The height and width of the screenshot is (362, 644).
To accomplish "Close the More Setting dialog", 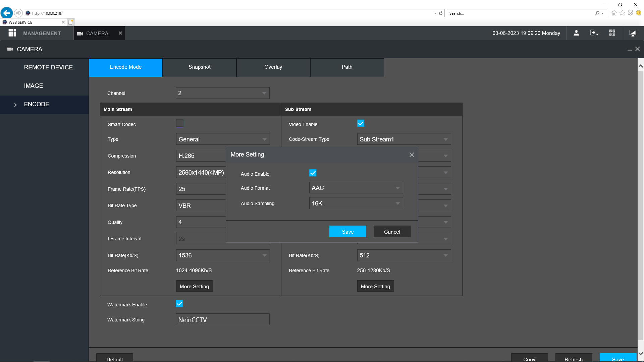I will pos(412,155).
